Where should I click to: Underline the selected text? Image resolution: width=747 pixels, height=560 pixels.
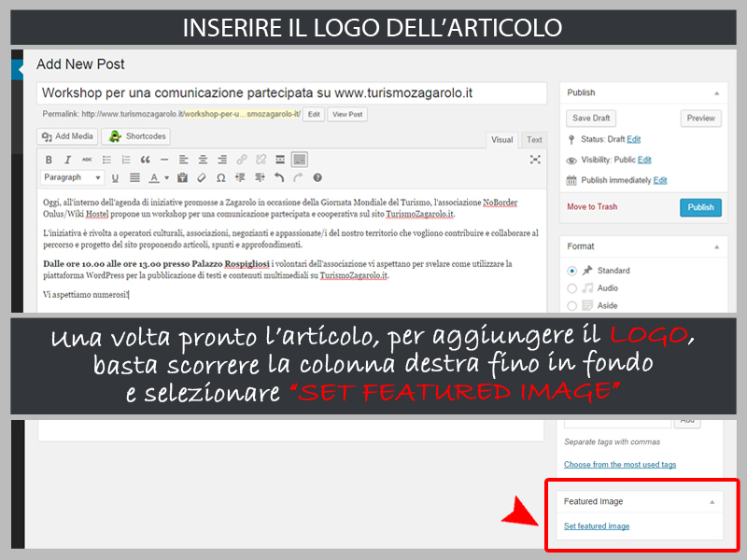115,178
